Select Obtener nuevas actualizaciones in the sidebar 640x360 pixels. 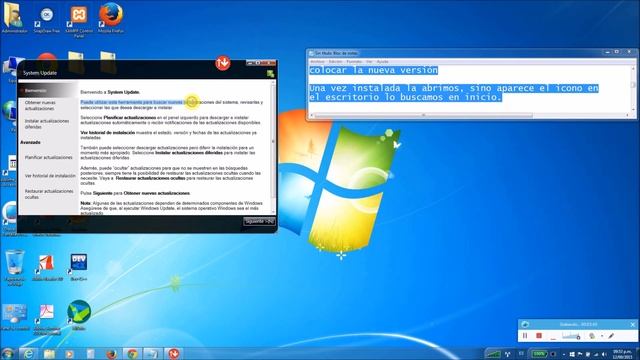(40, 106)
